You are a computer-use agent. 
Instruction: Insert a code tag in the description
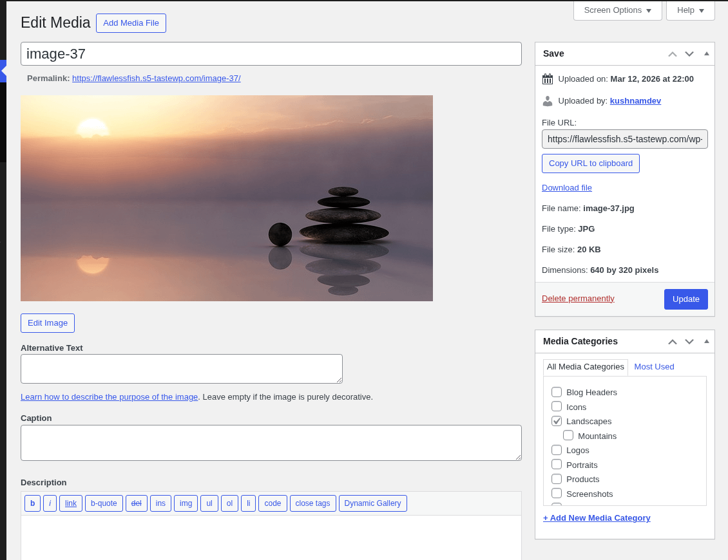pos(273,503)
